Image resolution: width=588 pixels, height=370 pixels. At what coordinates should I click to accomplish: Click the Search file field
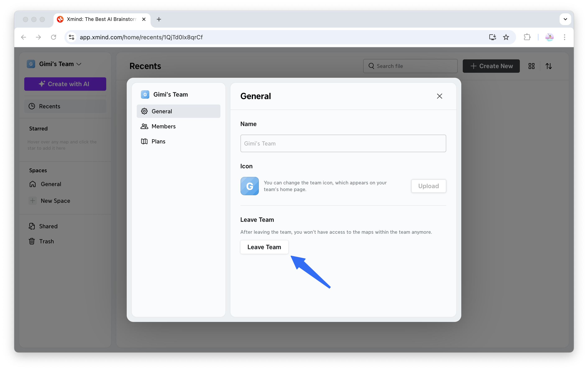tap(410, 66)
